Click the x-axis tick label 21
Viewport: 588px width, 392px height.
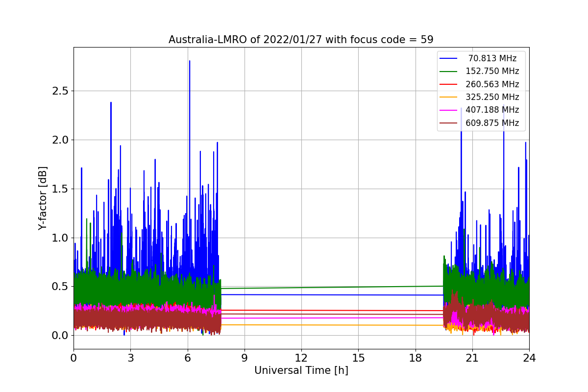(472, 358)
